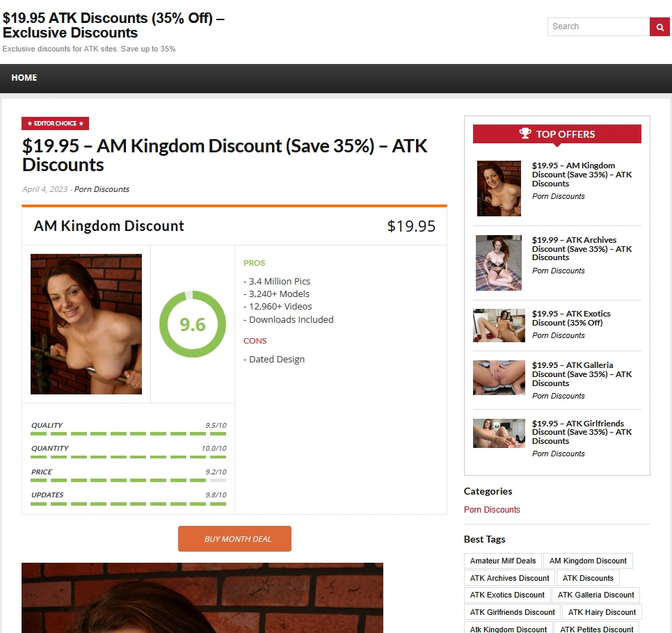Focus the Search text field
This screenshot has height=633, width=672.
point(599,27)
